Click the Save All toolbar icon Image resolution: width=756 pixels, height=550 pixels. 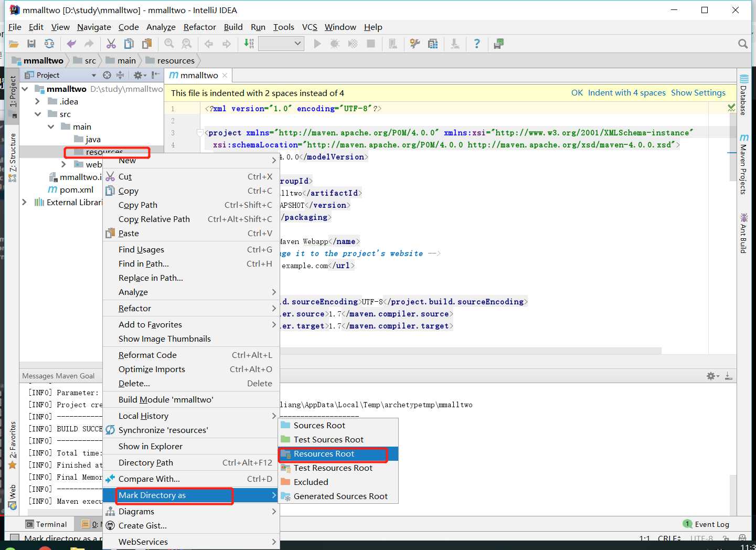[31, 44]
